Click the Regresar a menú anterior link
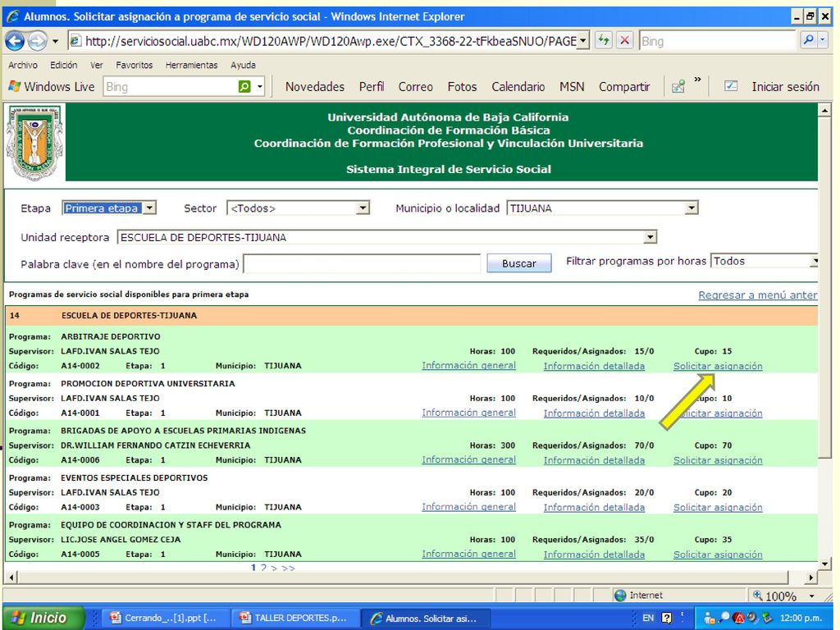The height and width of the screenshot is (630, 840). click(x=757, y=294)
